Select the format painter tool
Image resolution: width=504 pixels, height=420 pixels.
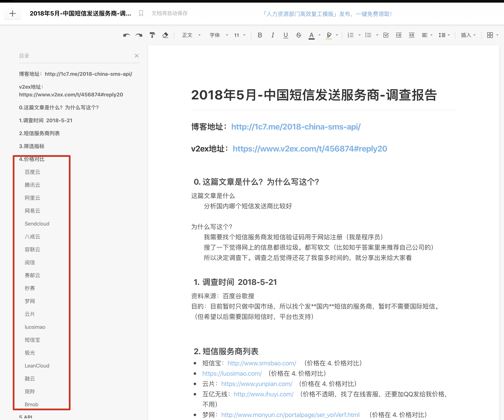coord(152,35)
